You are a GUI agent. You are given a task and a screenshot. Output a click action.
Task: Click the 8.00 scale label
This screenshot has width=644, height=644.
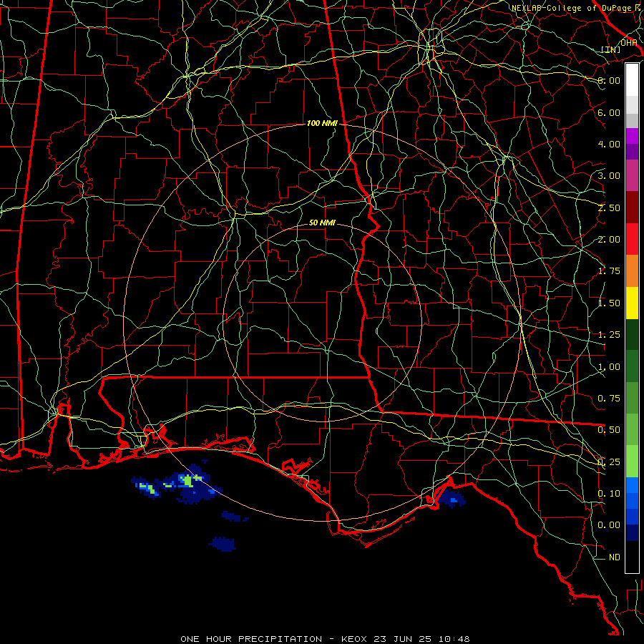click(x=609, y=80)
